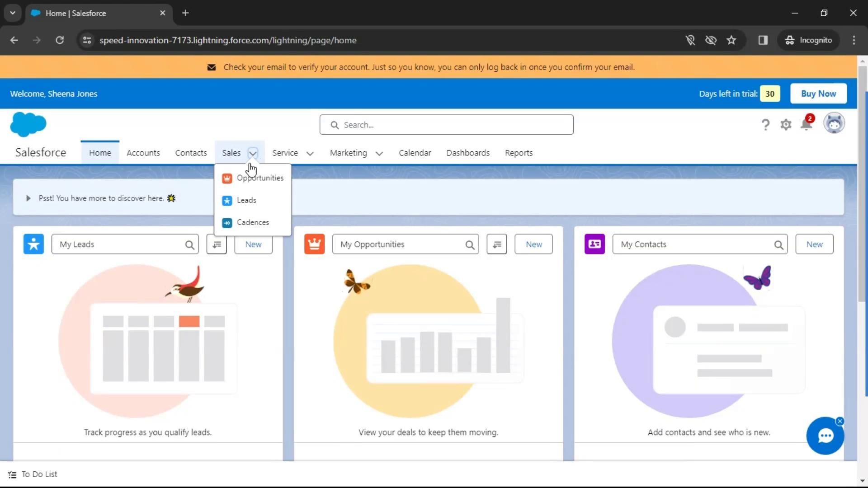868x488 pixels.
Task: Open the user profile avatar
Action: pos(834,123)
